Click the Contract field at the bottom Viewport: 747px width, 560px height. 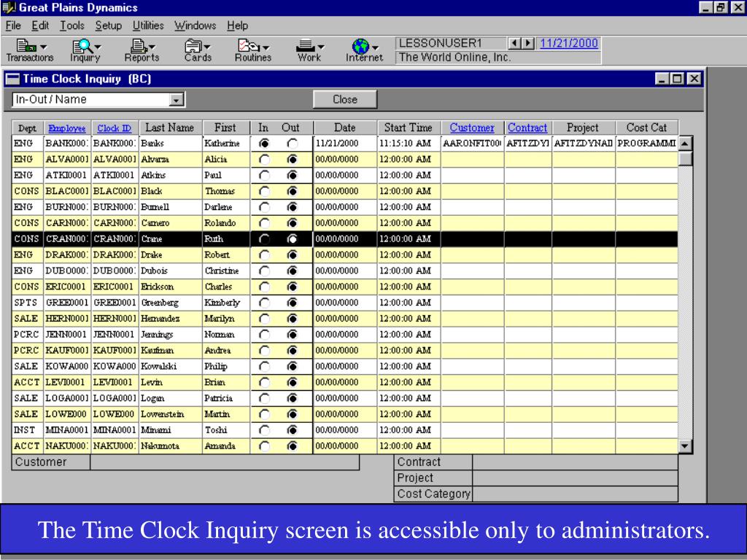(x=575, y=462)
